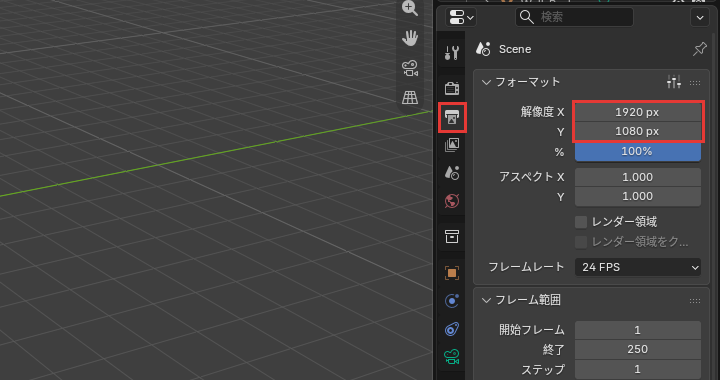Enable the レンダー領域 checkbox
This screenshot has height=380, width=720.
pos(581,222)
